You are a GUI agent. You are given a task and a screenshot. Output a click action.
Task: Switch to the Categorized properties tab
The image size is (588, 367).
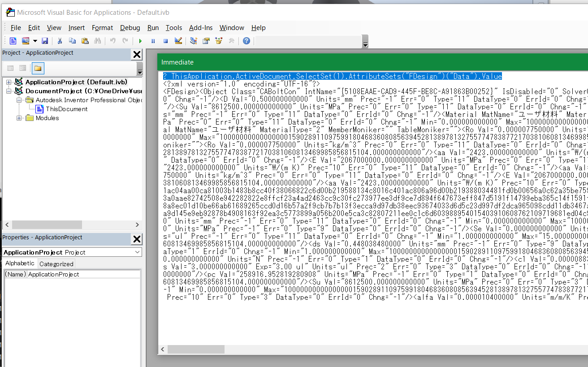point(56,263)
